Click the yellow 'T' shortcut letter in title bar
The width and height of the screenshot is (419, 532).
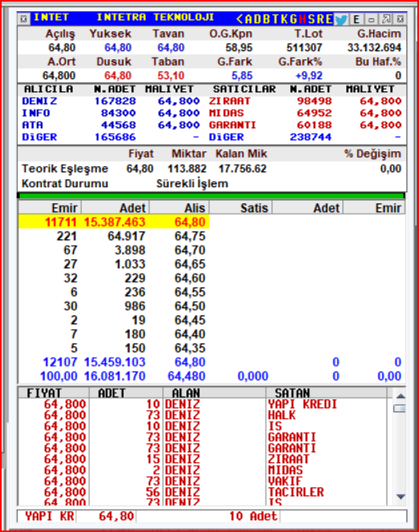276,19
